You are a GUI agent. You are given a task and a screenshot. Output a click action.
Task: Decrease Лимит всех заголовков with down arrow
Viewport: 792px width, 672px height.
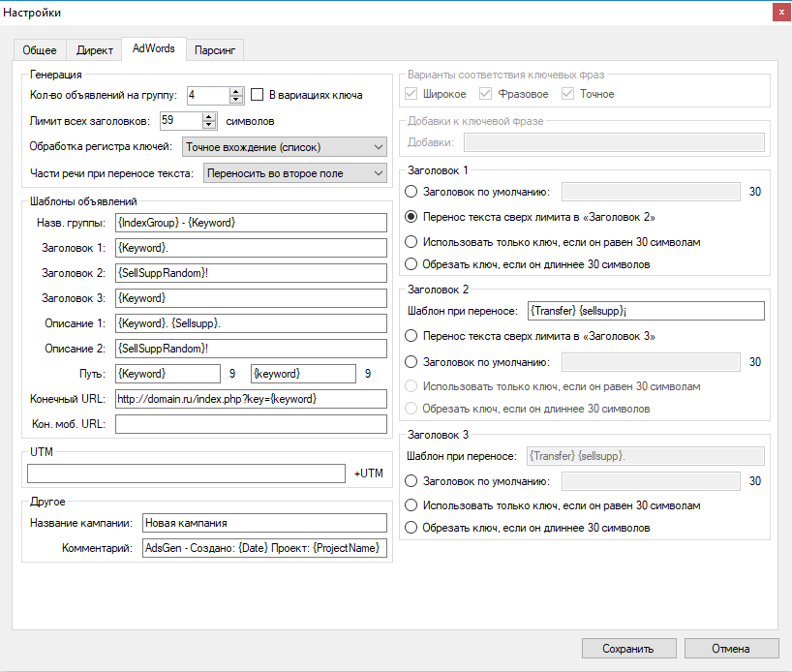coord(208,124)
